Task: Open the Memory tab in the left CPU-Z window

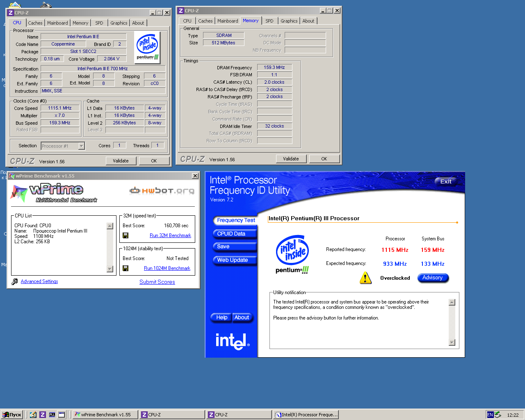Action: (80, 23)
